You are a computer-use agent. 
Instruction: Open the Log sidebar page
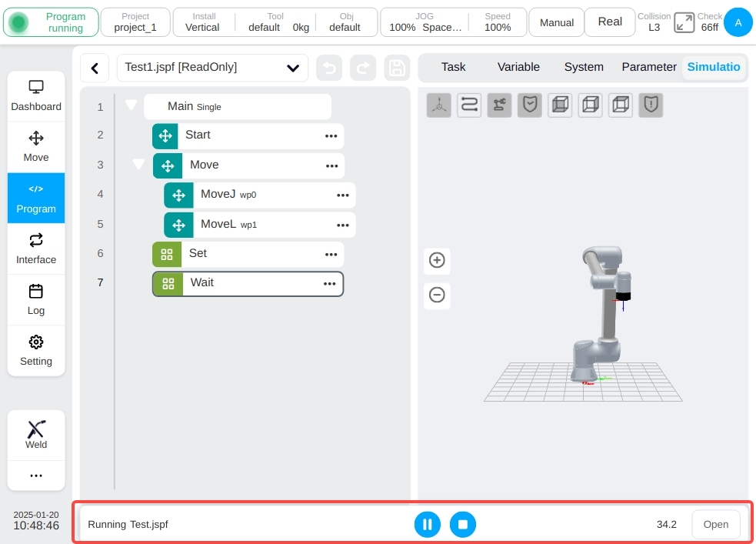[36, 299]
